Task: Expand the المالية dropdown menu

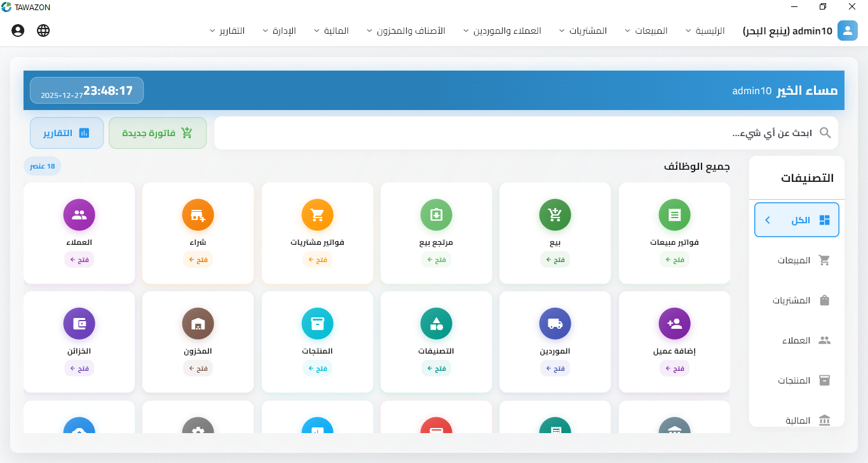Action: (x=336, y=30)
